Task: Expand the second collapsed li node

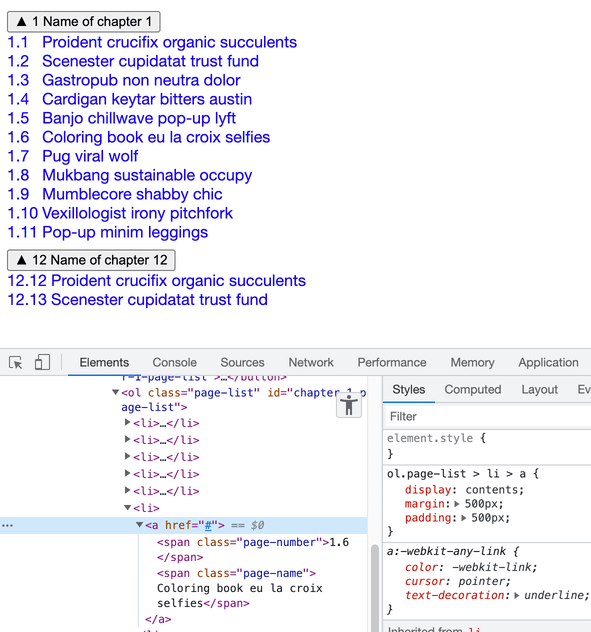Action: pyautogui.click(x=127, y=439)
